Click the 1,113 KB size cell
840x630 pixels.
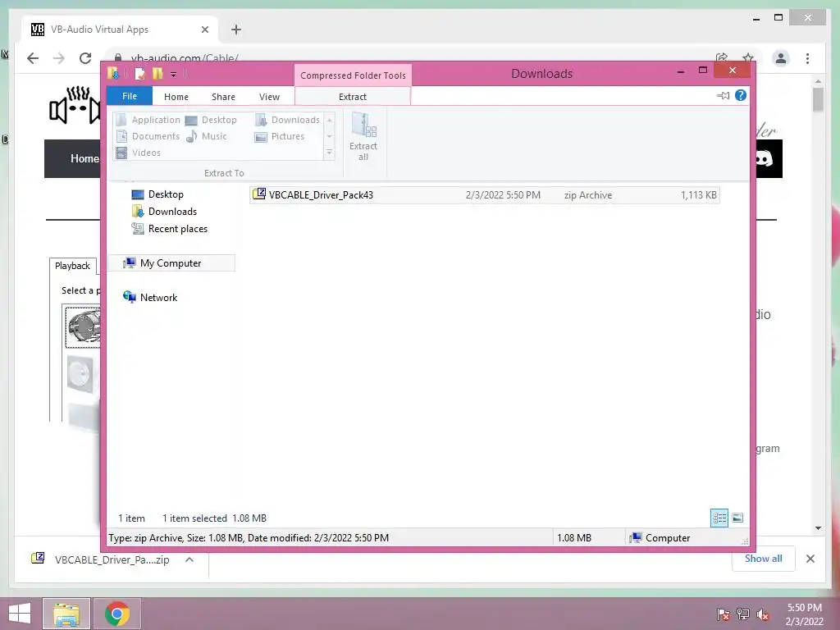tap(699, 195)
